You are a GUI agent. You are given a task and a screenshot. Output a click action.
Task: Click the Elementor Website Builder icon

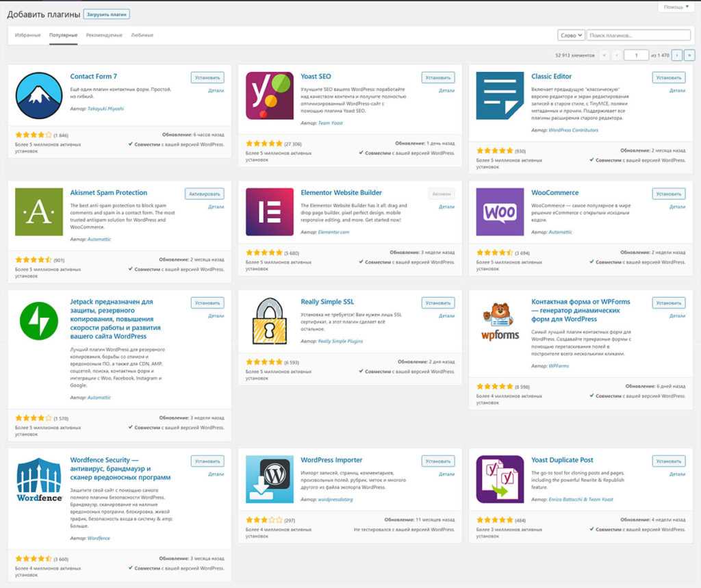[269, 212]
